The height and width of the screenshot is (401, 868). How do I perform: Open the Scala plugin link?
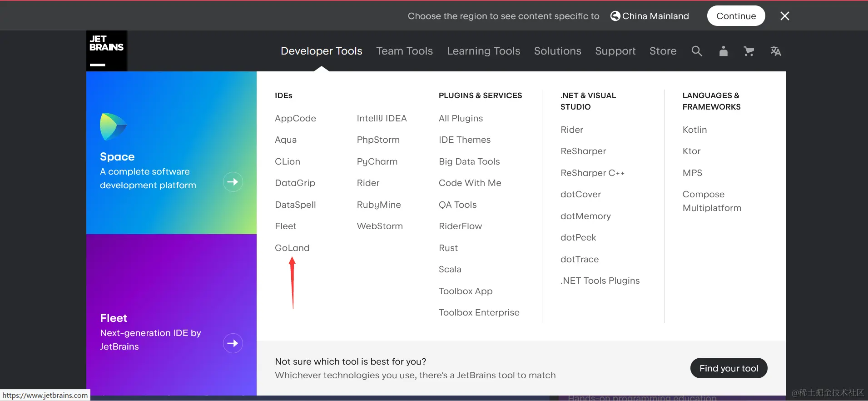click(x=450, y=269)
